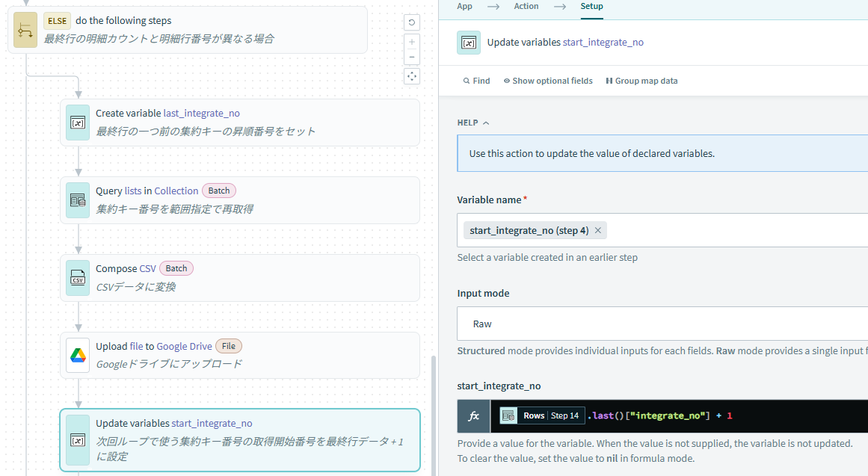Image resolution: width=868 pixels, height=476 pixels.
Task: Click the file link in Upload step
Action: click(136, 346)
